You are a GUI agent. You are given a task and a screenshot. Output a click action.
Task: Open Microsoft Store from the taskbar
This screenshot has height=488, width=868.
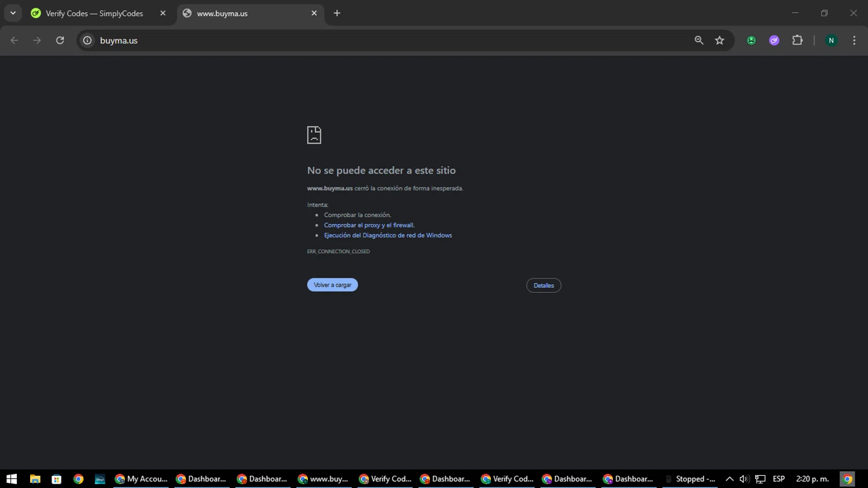56,479
